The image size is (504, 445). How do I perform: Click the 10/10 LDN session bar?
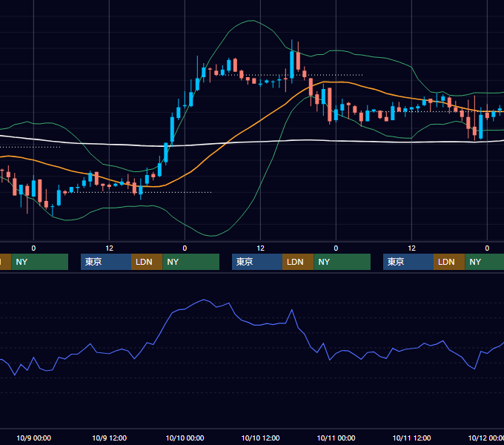point(298,262)
